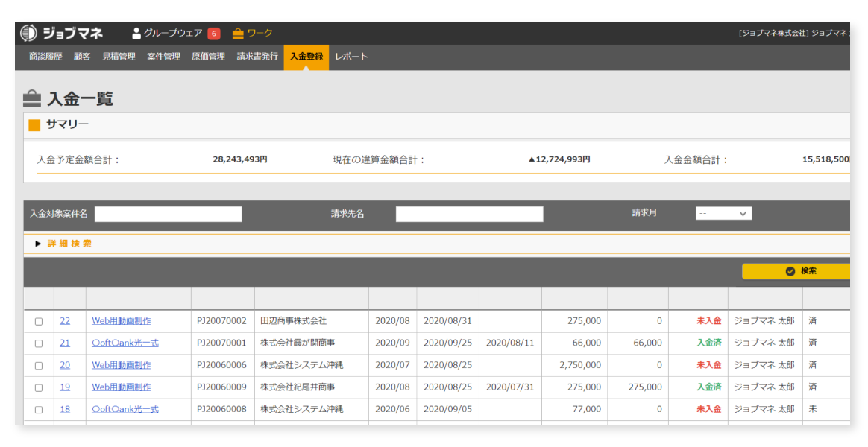
Task: Tick the checkbox for row 18
Action: tap(39, 410)
